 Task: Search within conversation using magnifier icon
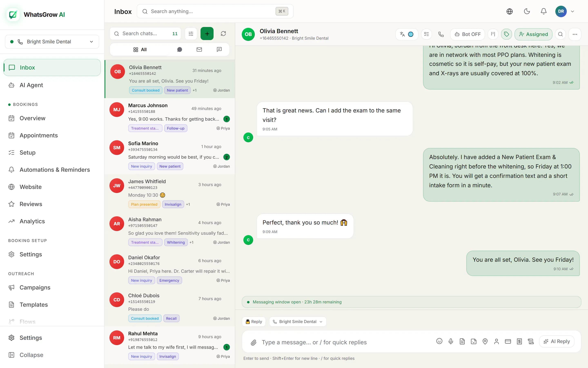click(x=560, y=34)
